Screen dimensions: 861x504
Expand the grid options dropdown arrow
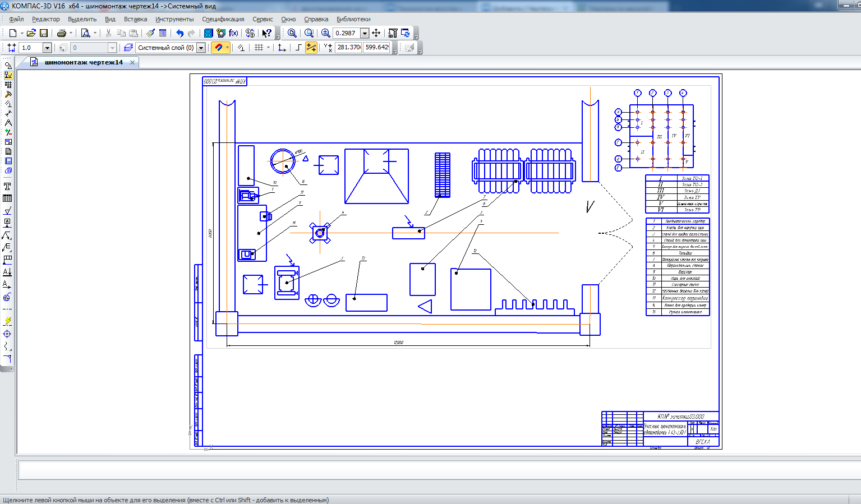pos(268,48)
